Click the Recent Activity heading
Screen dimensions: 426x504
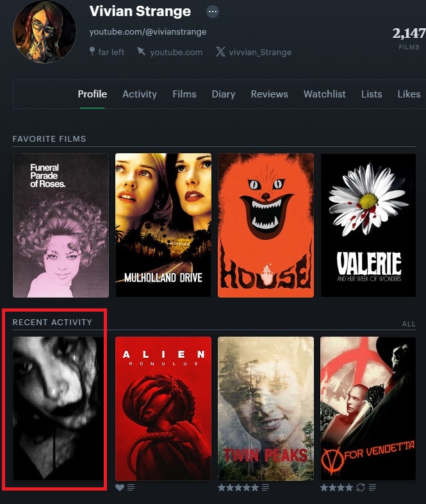coord(53,322)
